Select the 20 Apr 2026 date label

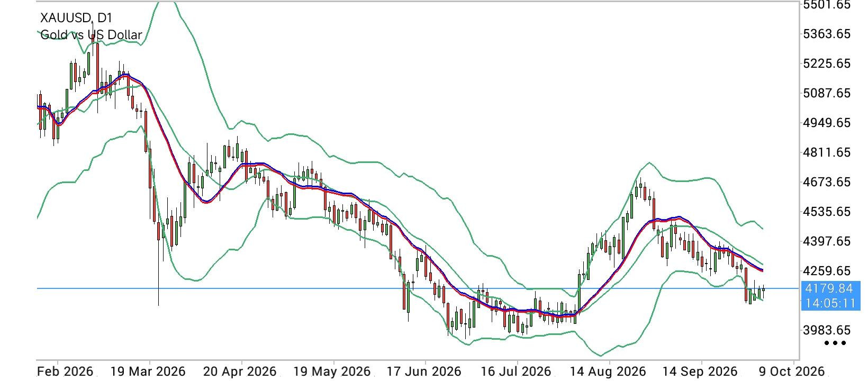[241, 371]
